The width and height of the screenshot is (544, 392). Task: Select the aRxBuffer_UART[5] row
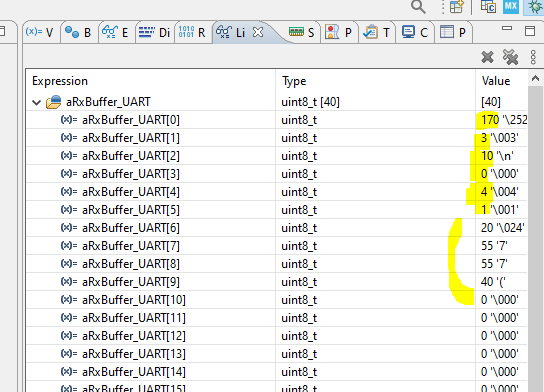pyautogui.click(x=277, y=210)
